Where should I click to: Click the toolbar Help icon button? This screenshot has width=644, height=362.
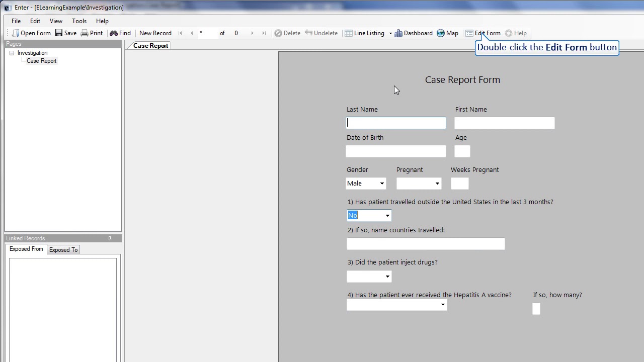click(x=516, y=33)
